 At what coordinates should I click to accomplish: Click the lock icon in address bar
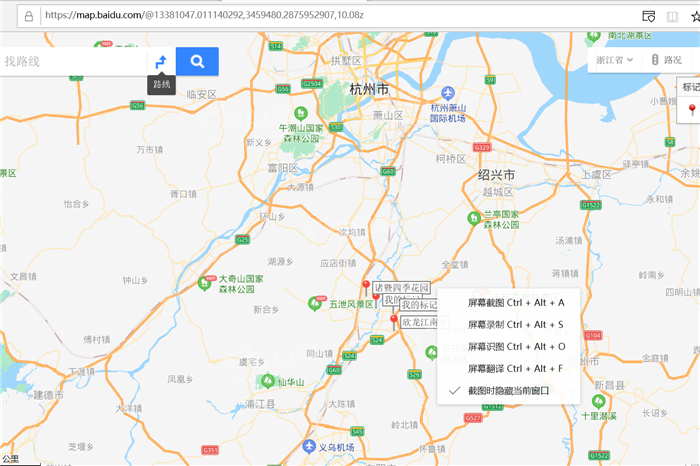click(x=29, y=17)
